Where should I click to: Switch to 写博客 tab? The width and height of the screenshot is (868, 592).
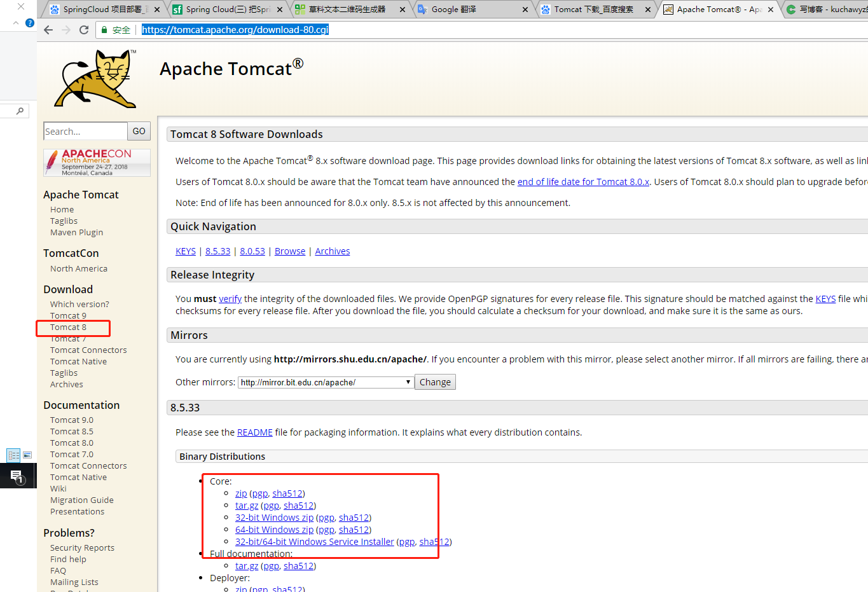click(827, 10)
